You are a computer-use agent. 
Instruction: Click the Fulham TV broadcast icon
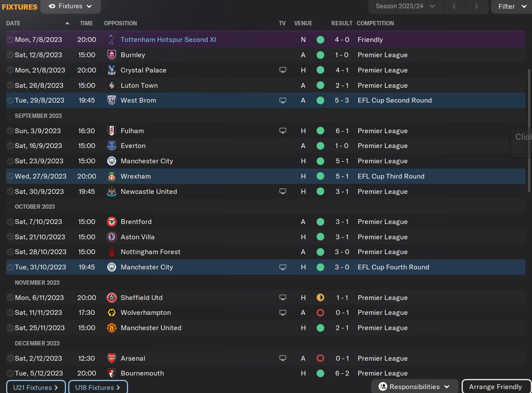[283, 131]
